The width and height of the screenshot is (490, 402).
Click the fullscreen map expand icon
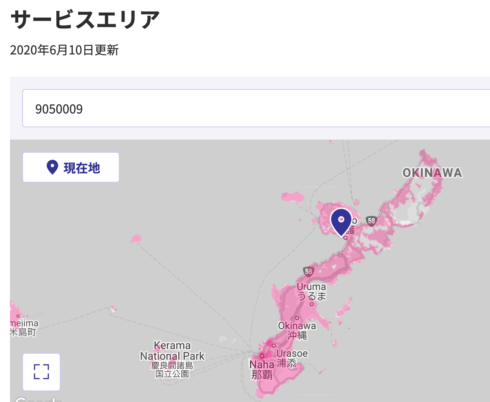pos(41,372)
